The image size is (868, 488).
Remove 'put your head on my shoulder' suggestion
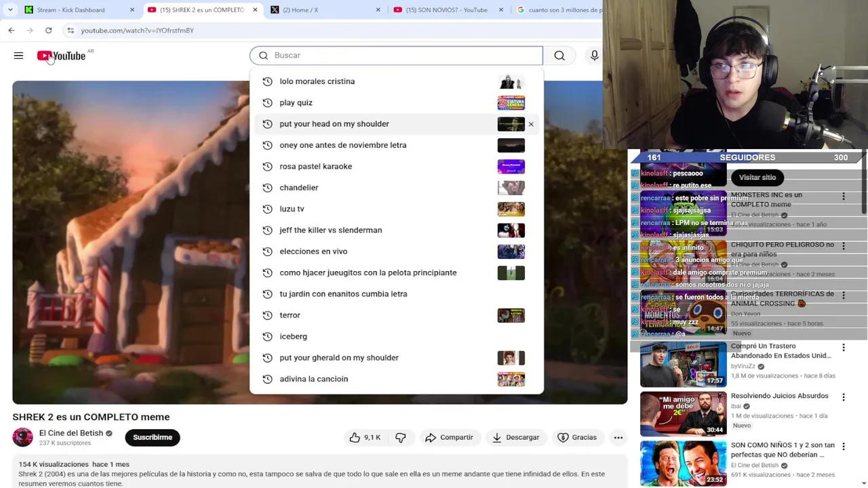(x=531, y=124)
